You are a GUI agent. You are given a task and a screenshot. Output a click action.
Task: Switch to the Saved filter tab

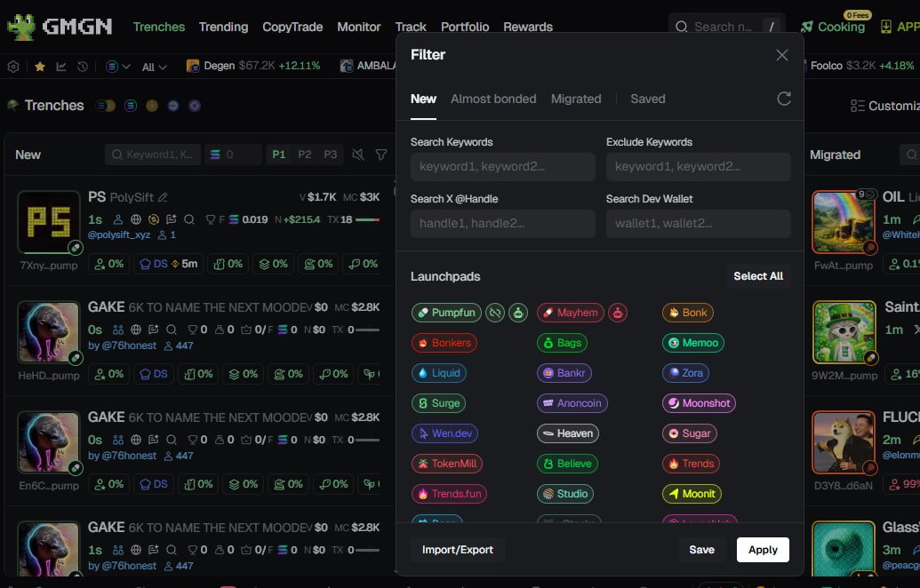pos(648,99)
